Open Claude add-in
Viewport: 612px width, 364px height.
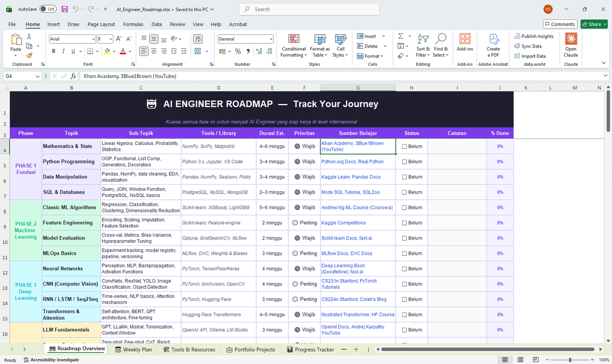tap(571, 46)
